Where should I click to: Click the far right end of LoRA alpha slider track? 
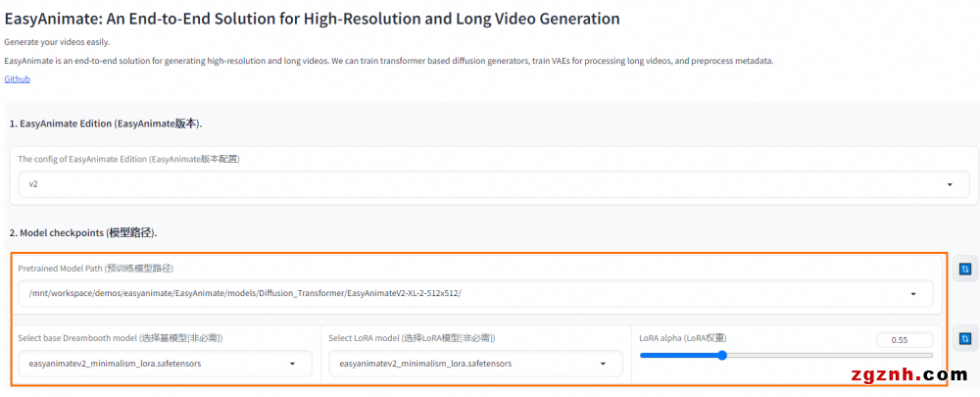(x=931, y=356)
